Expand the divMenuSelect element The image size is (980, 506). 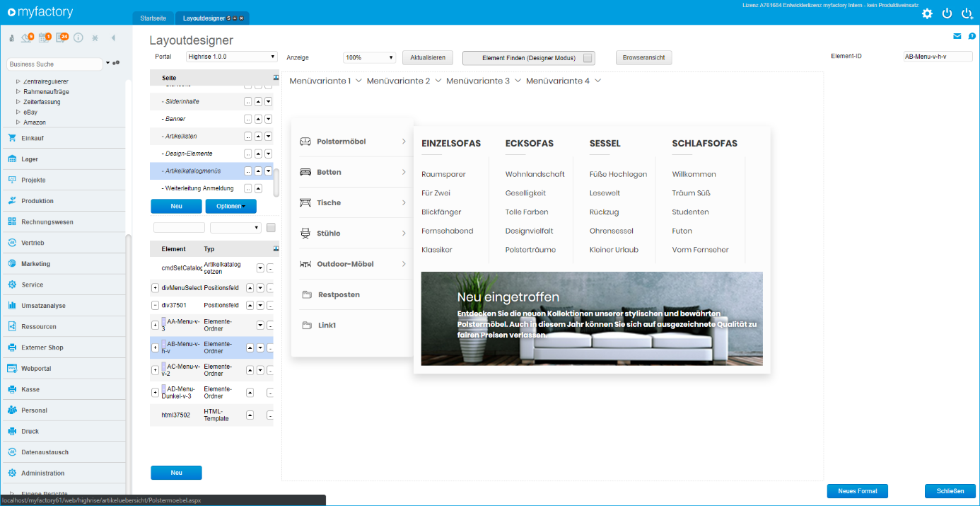pos(155,288)
